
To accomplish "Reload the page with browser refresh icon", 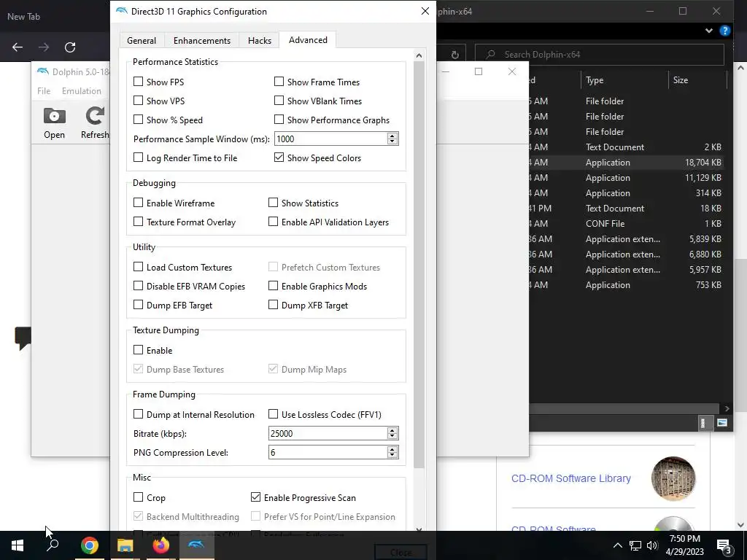I will click(x=70, y=47).
